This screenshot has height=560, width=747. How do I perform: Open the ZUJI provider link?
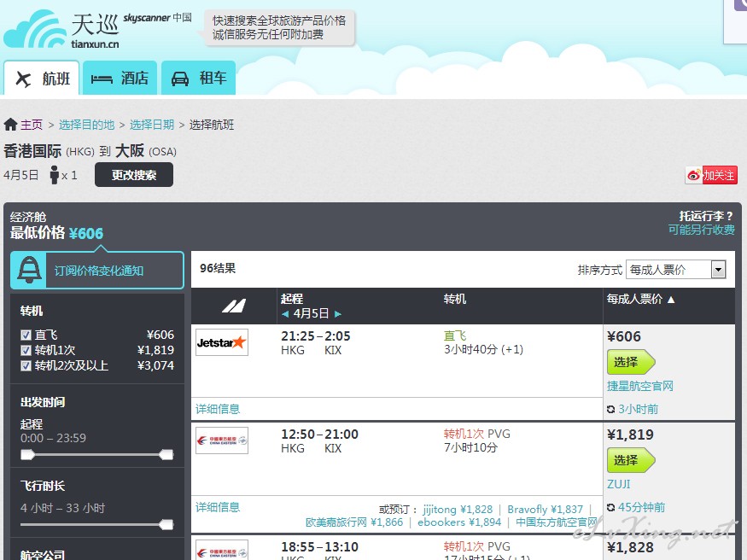619,484
